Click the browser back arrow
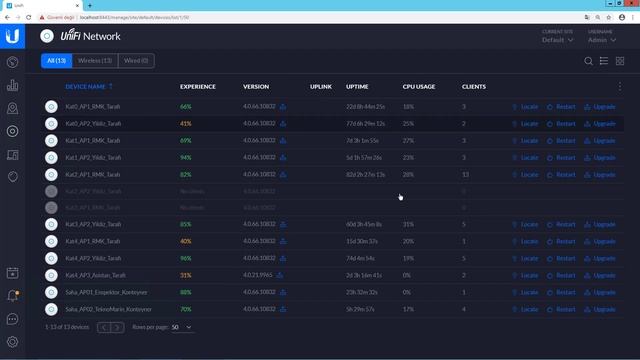This screenshot has width=640, height=360. (x=7, y=18)
